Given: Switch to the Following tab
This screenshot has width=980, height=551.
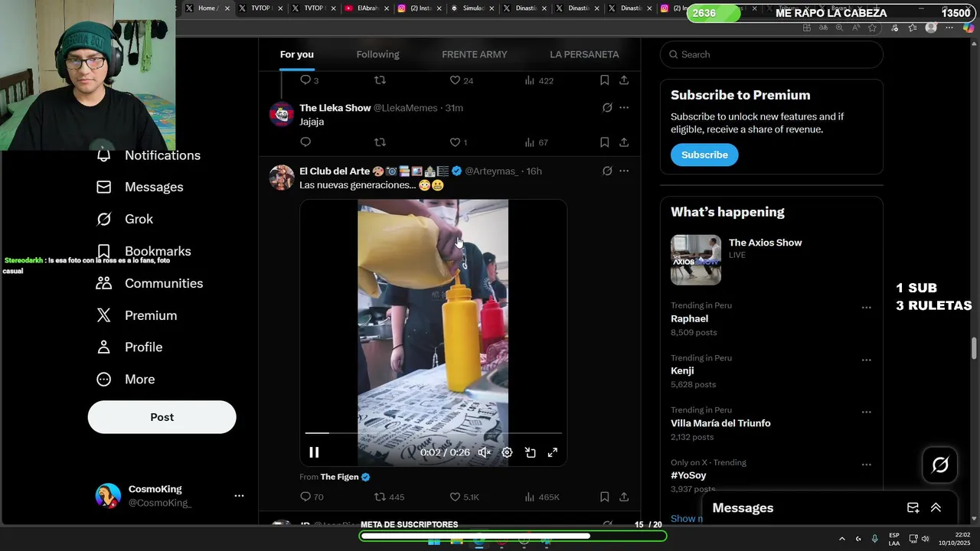Looking at the screenshot, I should pos(377,54).
